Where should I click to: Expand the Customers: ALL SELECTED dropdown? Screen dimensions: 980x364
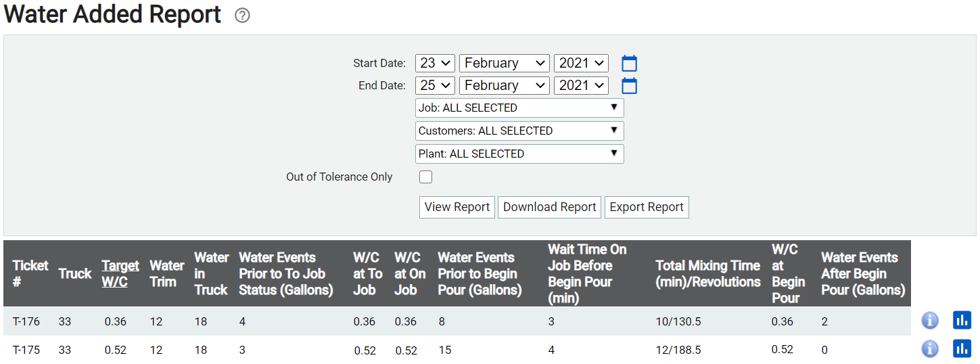(x=519, y=131)
